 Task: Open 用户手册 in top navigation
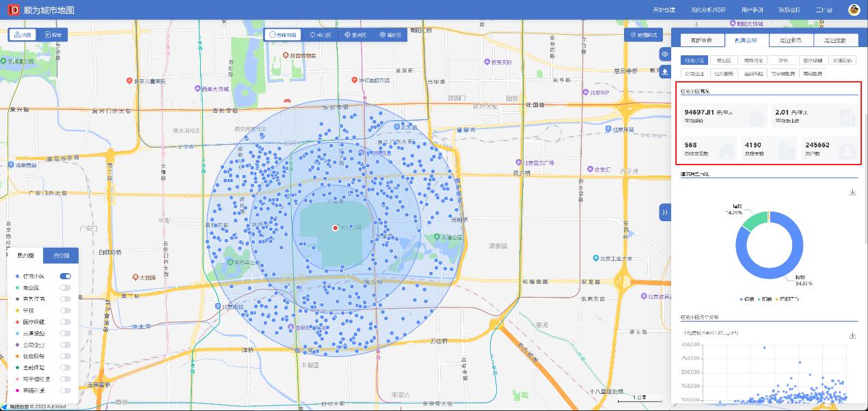click(752, 10)
